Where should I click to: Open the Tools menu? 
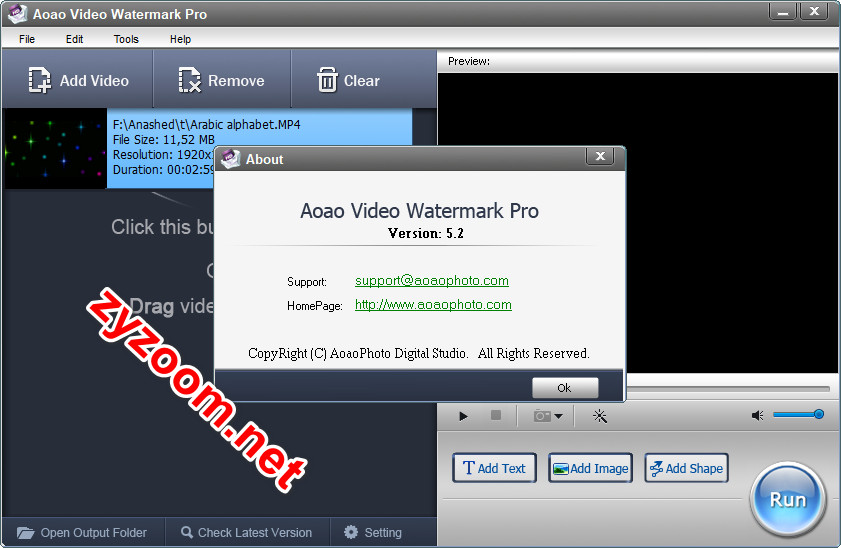(x=126, y=39)
